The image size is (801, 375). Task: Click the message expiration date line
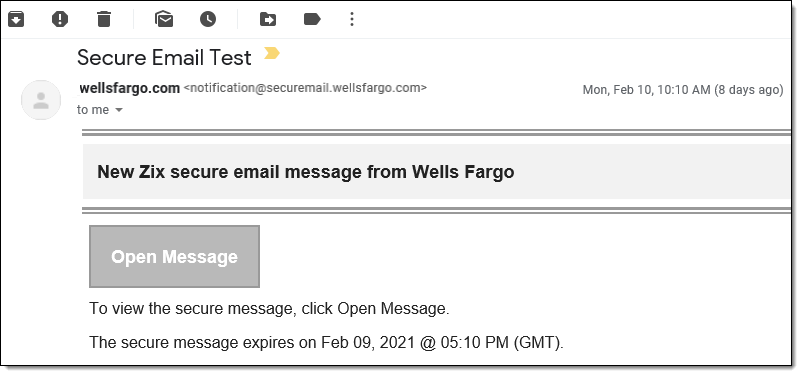tap(326, 342)
